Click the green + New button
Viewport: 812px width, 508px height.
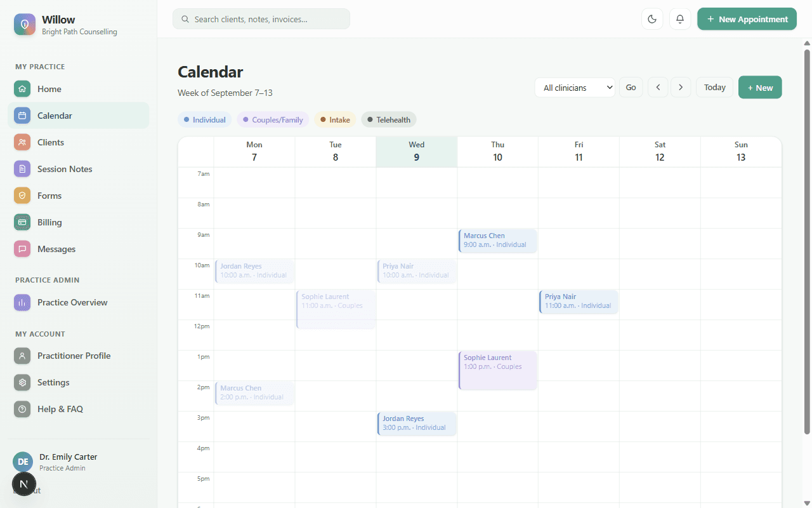point(760,88)
